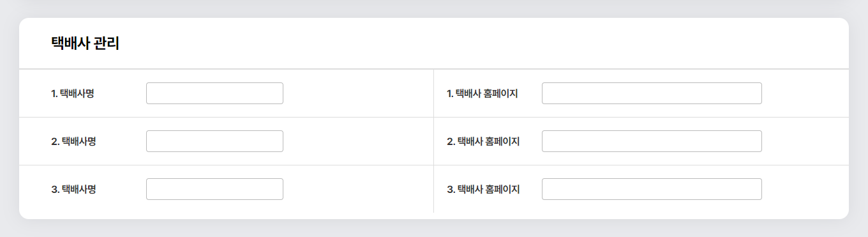868x237 pixels.
Task: Click the '1. 택배사 홈페이지' label
Action: [482, 93]
